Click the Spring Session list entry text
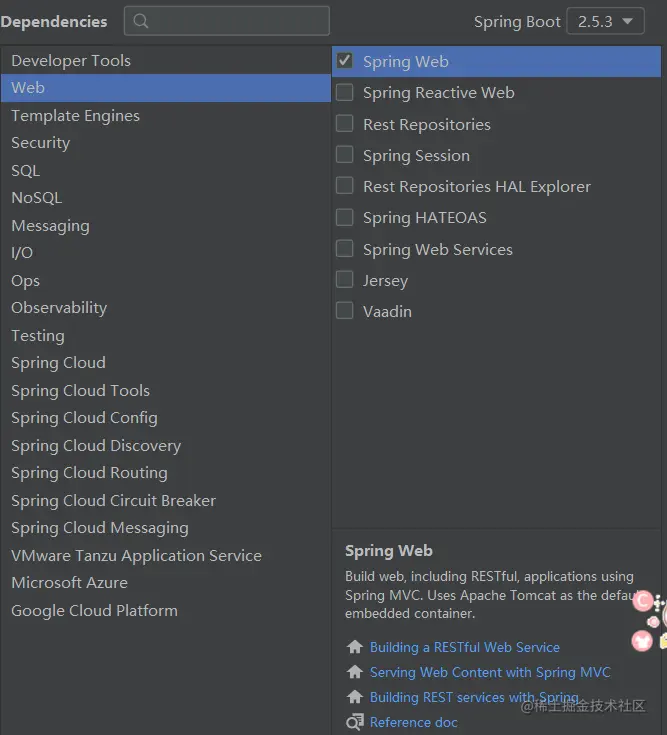The height and width of the screenshot is (735, 667). [416, 156]
